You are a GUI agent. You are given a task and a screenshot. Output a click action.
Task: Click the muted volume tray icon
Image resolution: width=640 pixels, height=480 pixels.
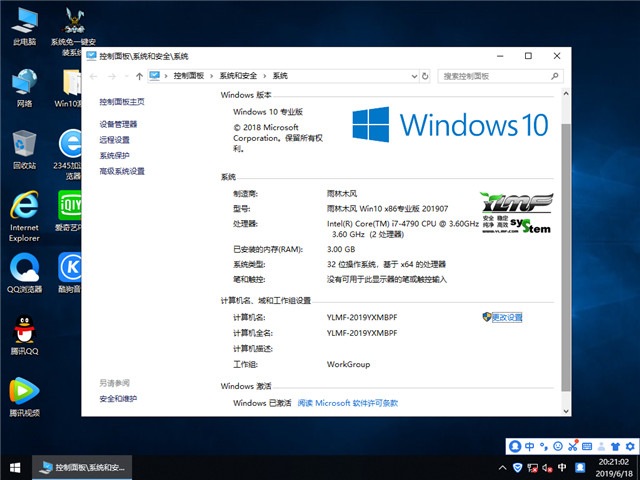[547, 468]
